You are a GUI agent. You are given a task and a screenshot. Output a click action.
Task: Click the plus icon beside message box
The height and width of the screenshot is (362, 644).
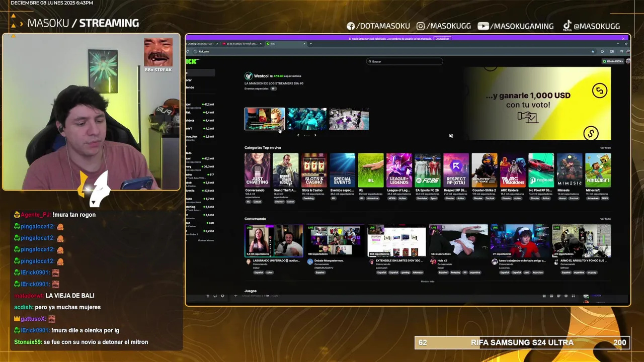tap(235, 296)
